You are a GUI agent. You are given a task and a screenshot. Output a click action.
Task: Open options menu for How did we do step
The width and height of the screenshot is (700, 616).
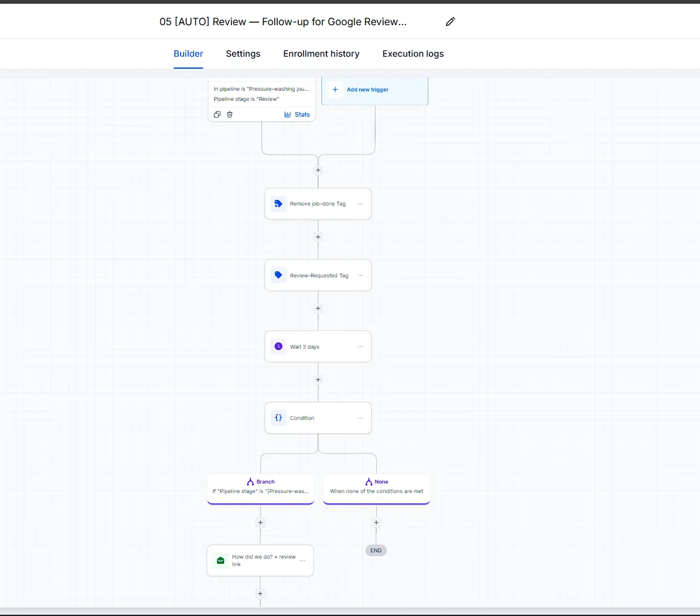click(x=302, y=560)
